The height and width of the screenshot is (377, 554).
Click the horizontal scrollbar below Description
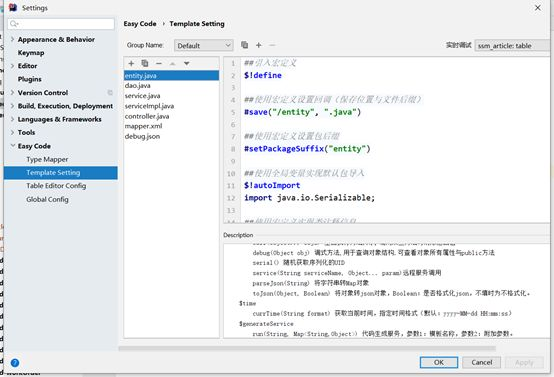pyautogui.click(x=307, y=348)
